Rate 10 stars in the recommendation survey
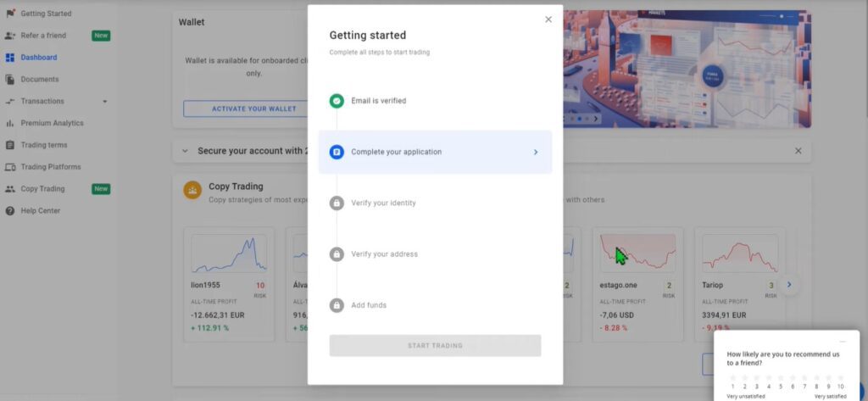The image size is (868, 401). [840, 377]
